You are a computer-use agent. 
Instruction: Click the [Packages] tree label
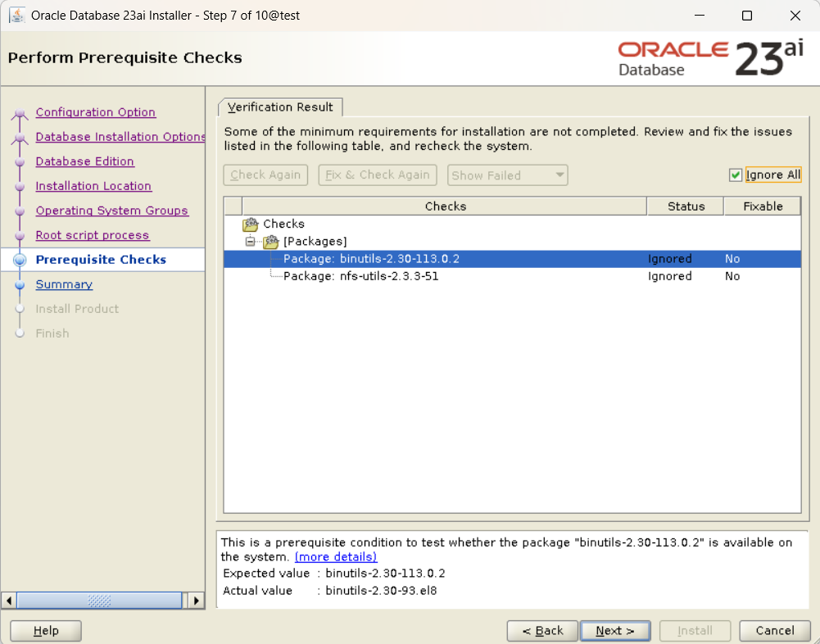[315, 242]
